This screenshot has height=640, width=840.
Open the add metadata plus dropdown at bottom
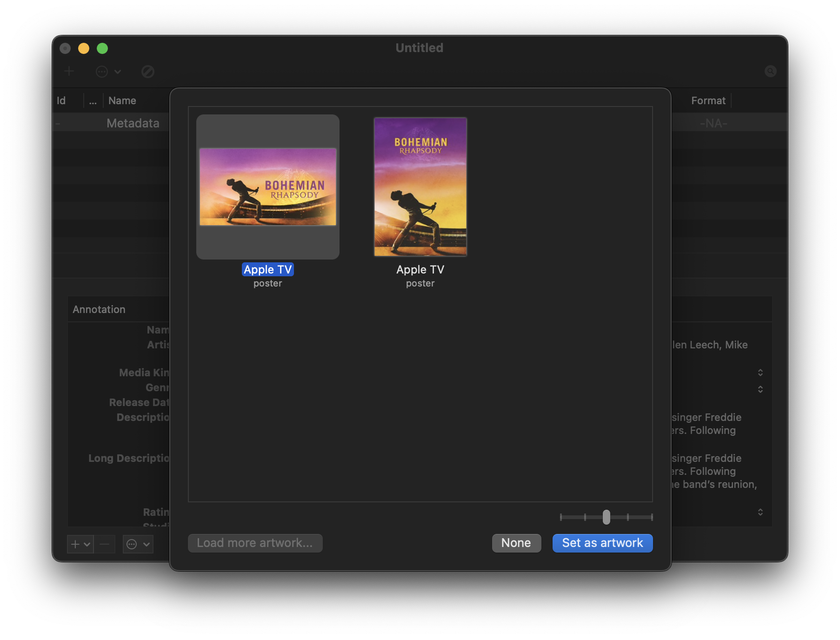[x=80, y=544]
